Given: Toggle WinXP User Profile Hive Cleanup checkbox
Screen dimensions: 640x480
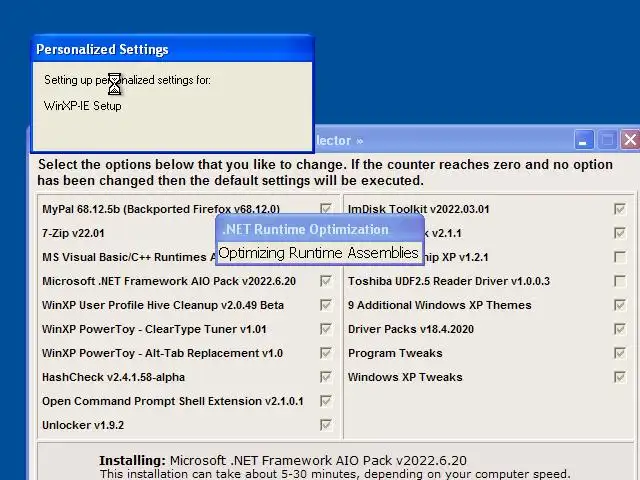Looking at the screenshot, I should (x=326, y=305).
